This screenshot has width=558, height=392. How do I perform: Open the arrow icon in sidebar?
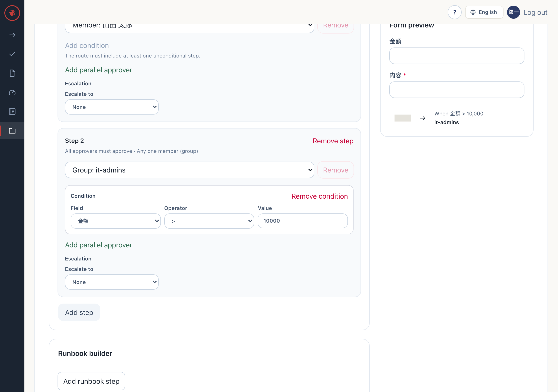(12, 35)
